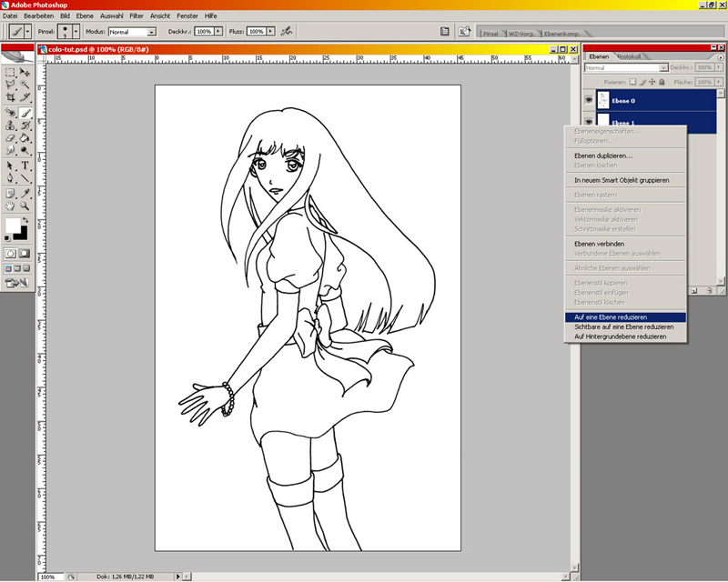
Task: Select the Rectangular Marquee tool
Action: coord(10,73)
